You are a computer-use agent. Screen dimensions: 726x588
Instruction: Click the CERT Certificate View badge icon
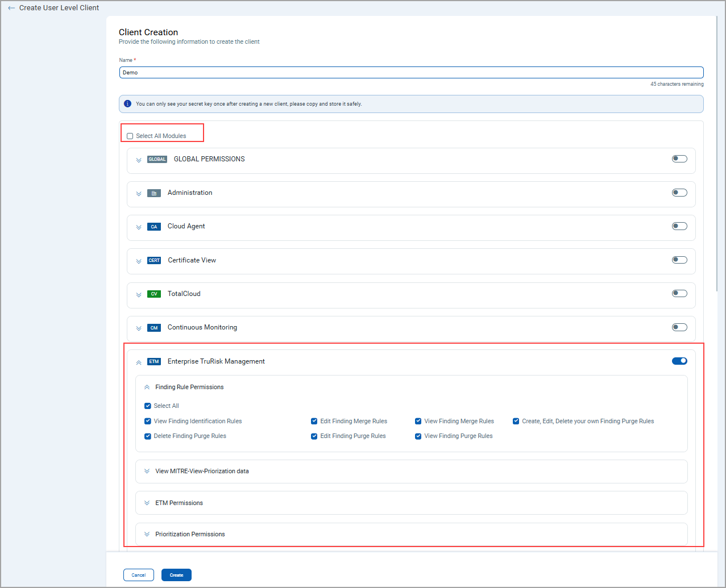pos(154,260)
